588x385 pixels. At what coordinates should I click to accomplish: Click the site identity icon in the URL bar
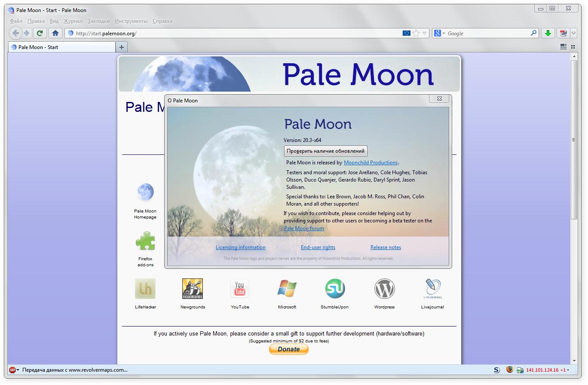click(x=70, y=33)
